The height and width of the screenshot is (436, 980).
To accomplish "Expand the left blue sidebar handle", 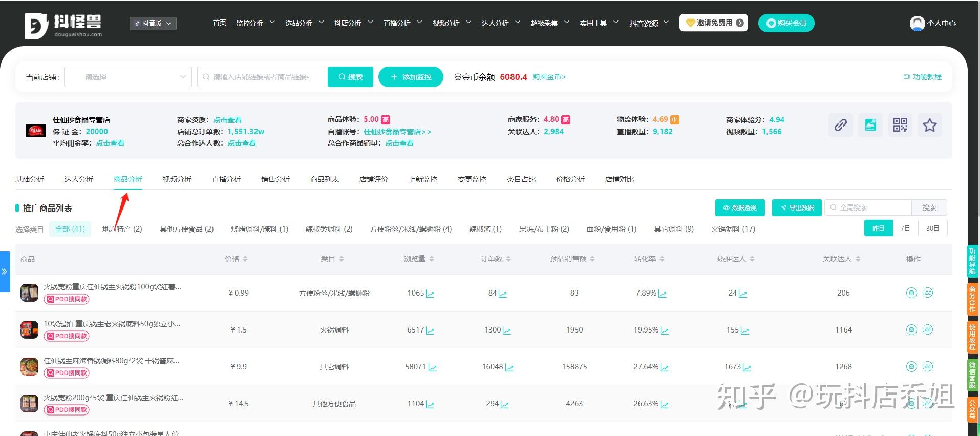I will click(5, 272).
